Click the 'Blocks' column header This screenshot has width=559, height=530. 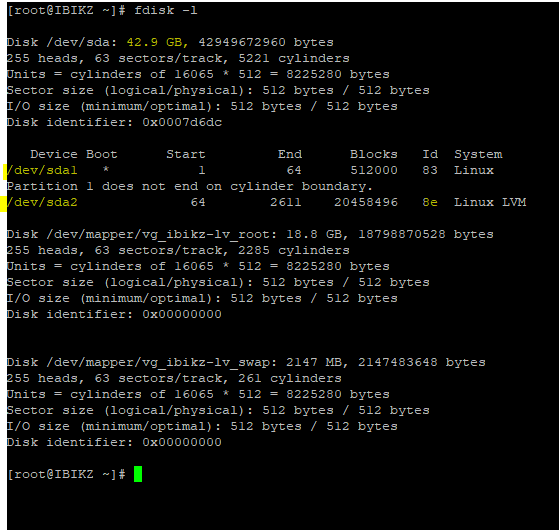pos(374,154)
